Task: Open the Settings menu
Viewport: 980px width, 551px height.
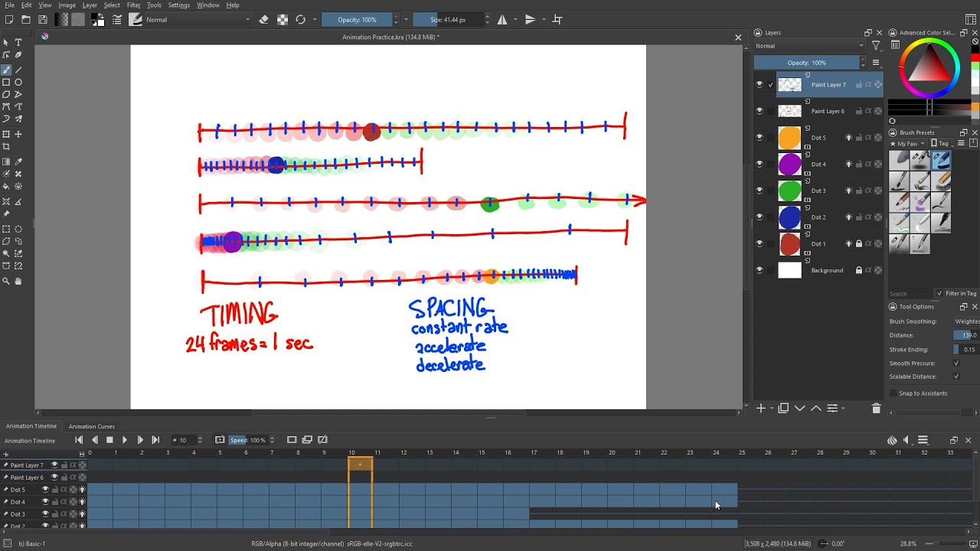Action: point(178,5)
